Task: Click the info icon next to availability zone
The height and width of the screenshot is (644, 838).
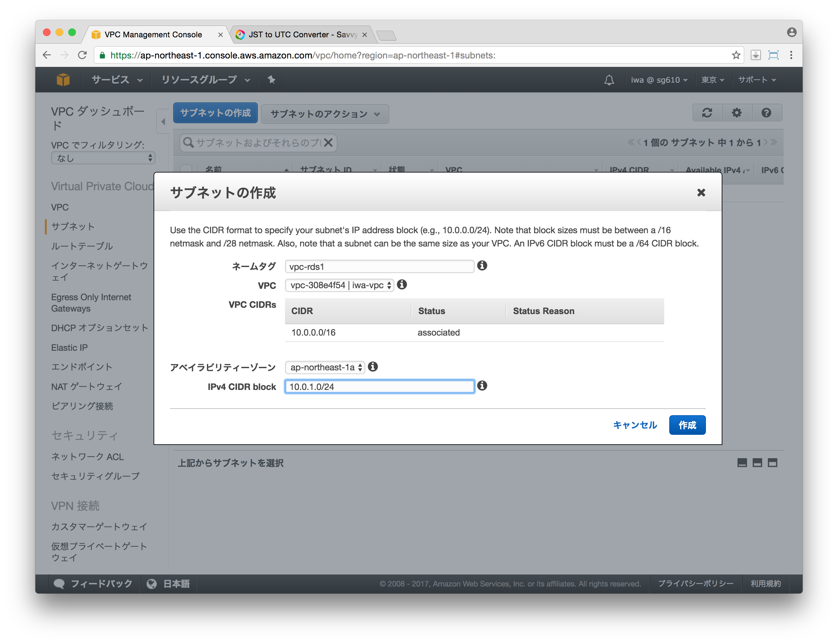Action: tap(373, 367)
